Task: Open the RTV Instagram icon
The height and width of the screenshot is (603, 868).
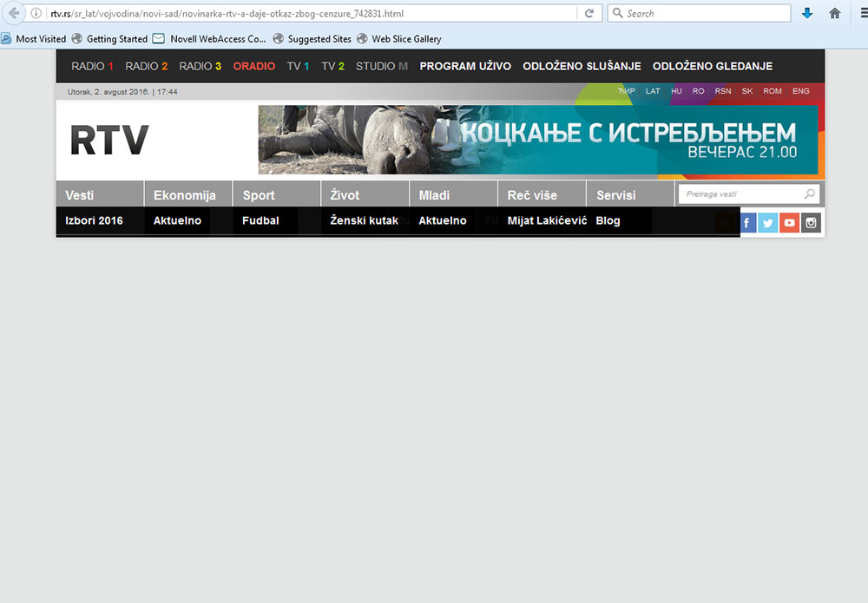Action: point(811,222)
